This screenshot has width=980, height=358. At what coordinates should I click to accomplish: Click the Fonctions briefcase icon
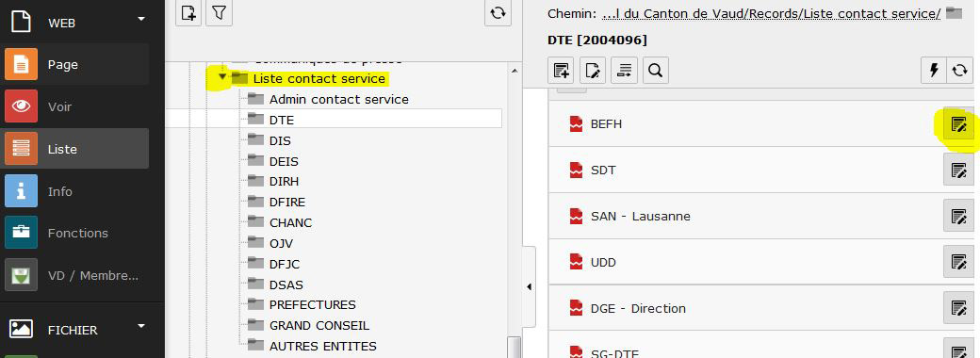click(22, 233)
